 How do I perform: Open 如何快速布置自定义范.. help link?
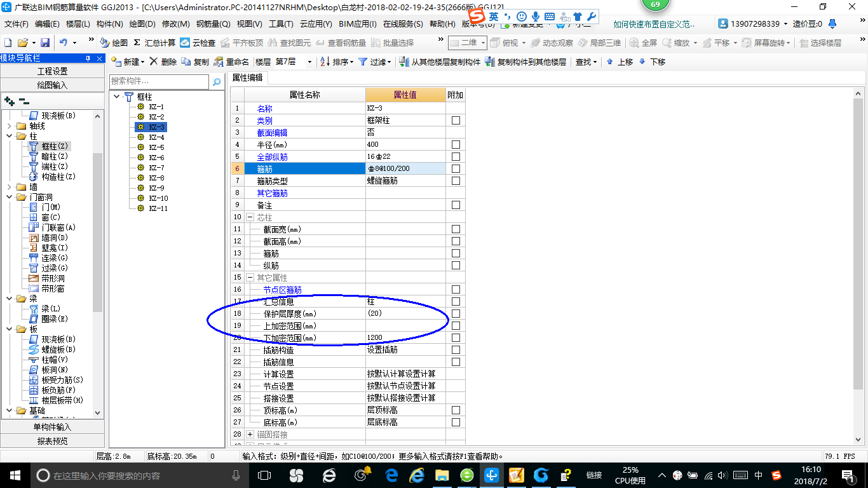[654, 24]
